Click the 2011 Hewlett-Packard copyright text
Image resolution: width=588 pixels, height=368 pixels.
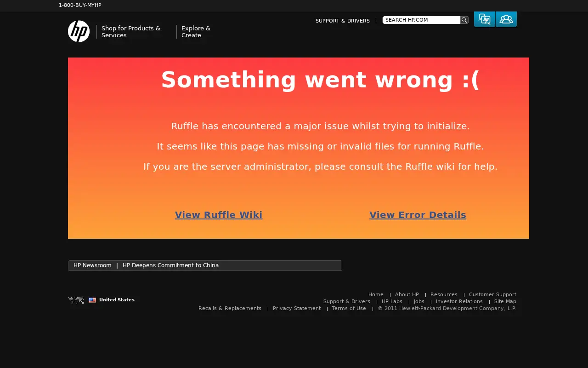pos(447,308)
